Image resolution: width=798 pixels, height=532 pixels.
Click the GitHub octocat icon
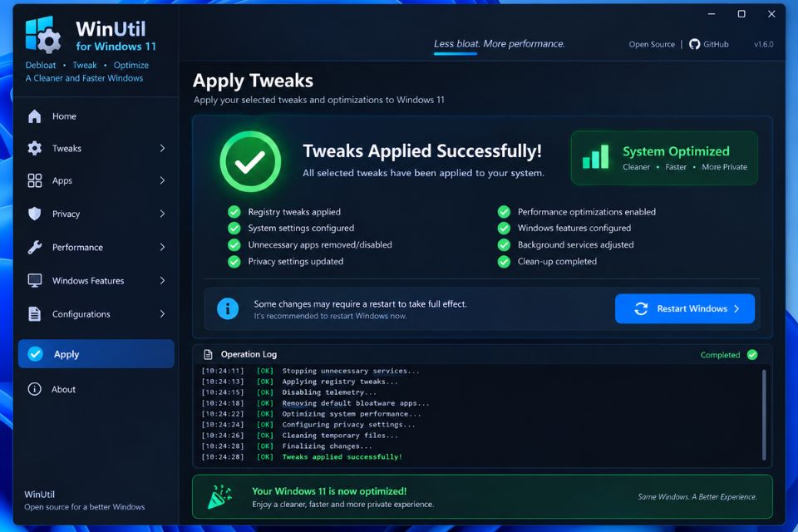click(x=694, y=44)
